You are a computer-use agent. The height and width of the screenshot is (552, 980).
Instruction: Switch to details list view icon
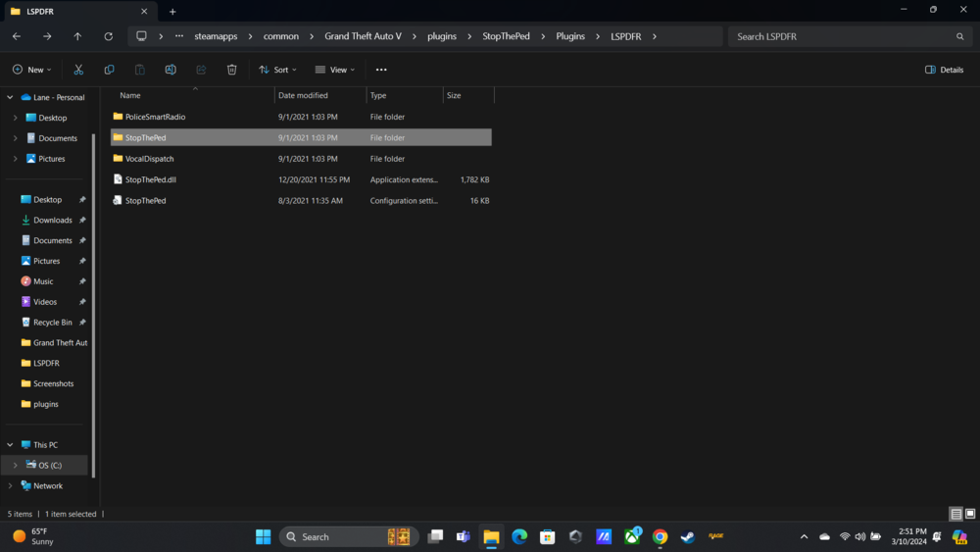click(x=955, y=514)
